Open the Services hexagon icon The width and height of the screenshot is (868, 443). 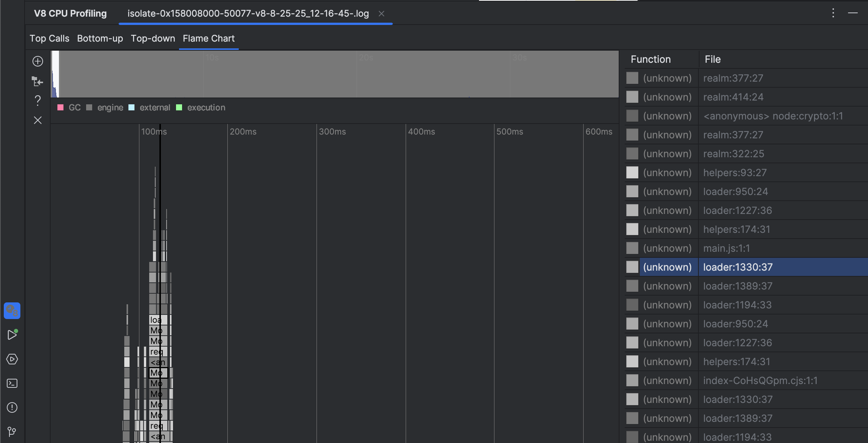click(x=12, y=359)
